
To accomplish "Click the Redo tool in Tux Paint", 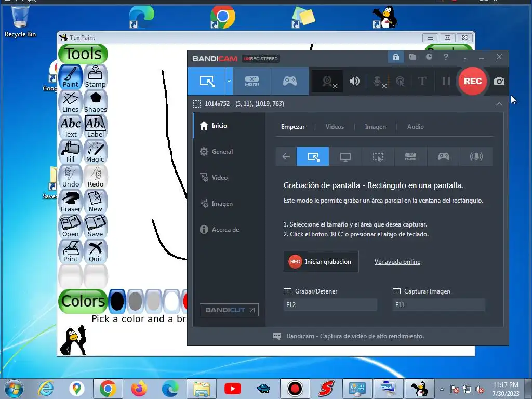I will pyautogui.click(x=96, y=177).
